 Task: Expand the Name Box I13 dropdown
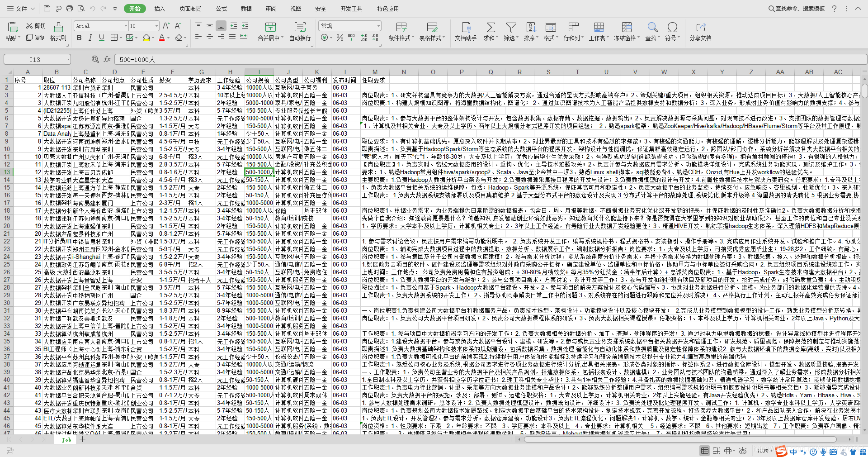tap(68, 59)
